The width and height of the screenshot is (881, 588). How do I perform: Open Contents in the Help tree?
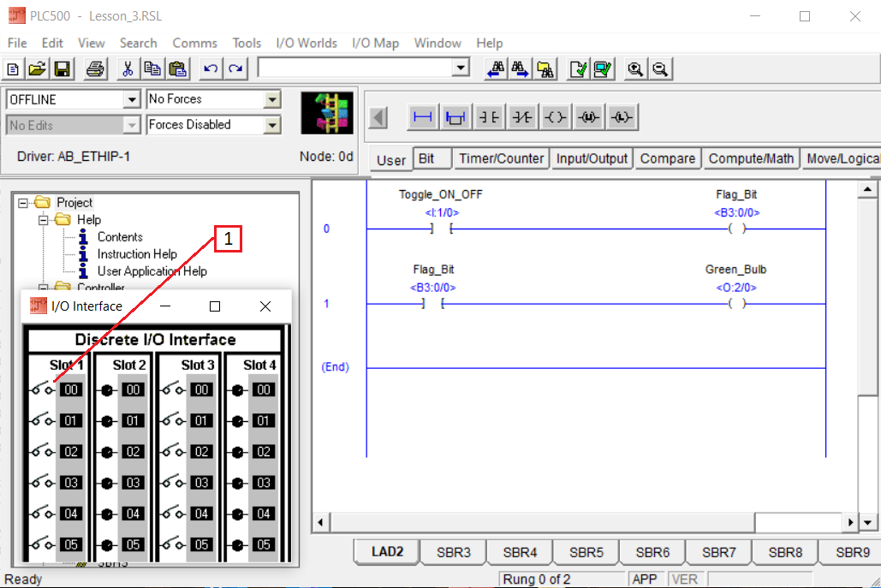click(x=120, y=237)
